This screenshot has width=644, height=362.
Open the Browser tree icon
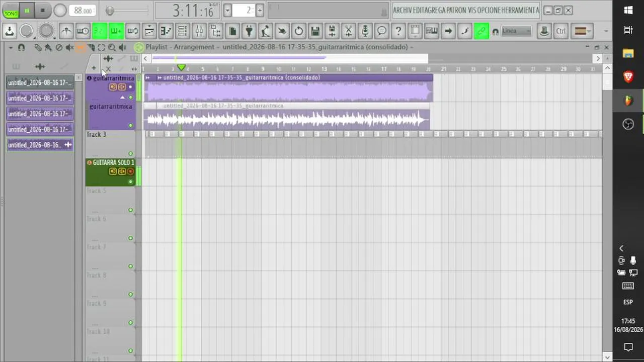tap(216, 31)
